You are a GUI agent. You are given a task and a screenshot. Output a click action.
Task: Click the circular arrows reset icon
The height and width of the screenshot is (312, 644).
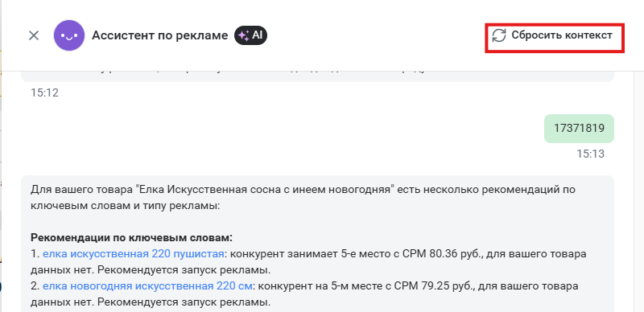point(499,35)
